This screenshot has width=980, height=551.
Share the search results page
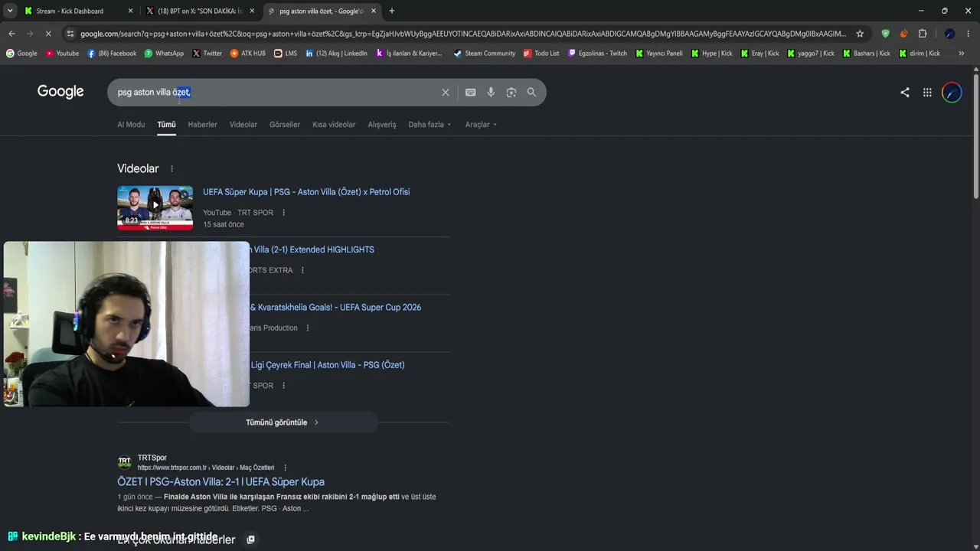(x=905, y=93)
